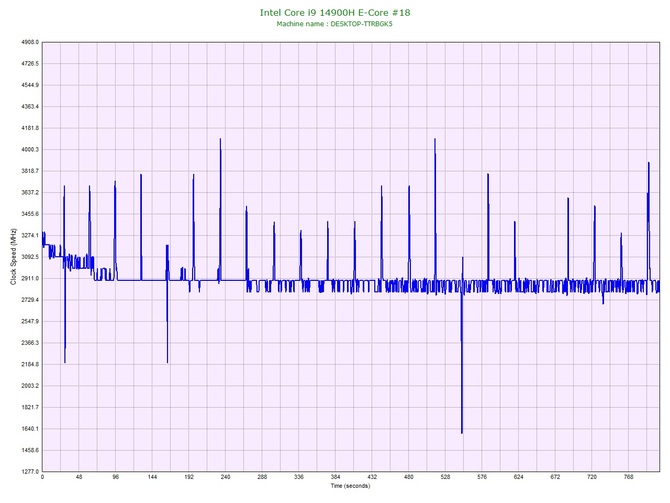Viewport: 670px width, 503px height.
Task: Select the 4181.8 y-axis value
Action: 30,128
